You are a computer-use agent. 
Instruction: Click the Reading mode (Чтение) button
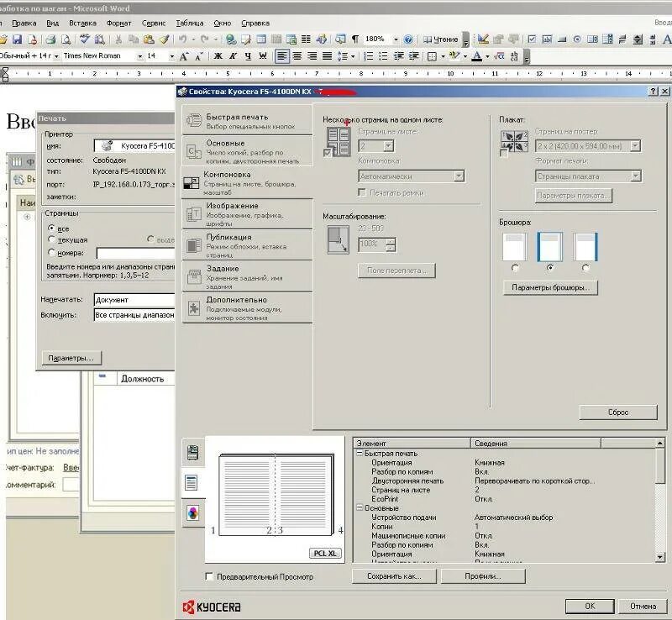pyautogui.click(x=441, y=39)
